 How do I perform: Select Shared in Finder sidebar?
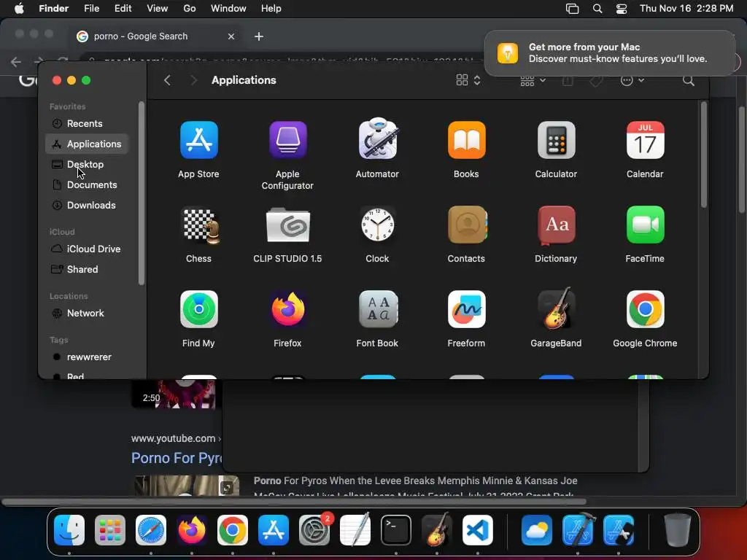(x=87, y=270)
